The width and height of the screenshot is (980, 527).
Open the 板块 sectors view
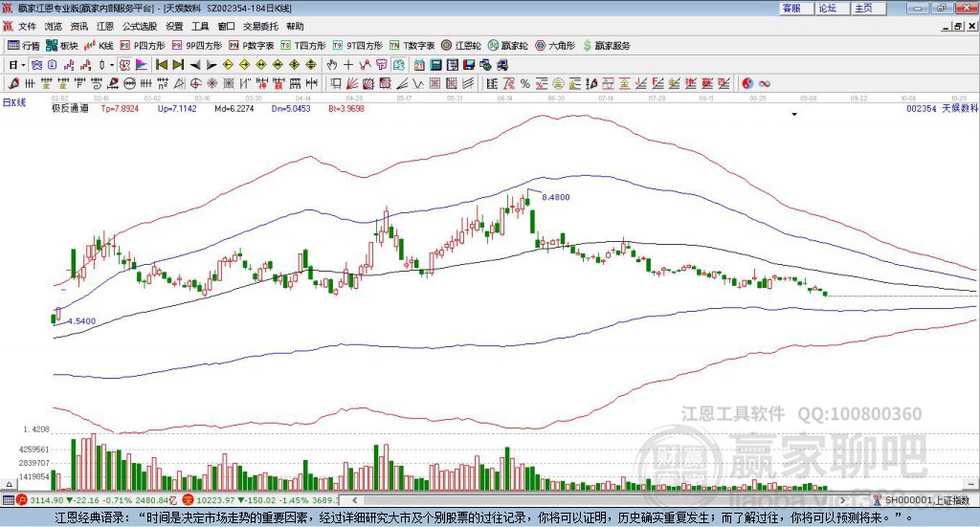click(x=61, y=46)
